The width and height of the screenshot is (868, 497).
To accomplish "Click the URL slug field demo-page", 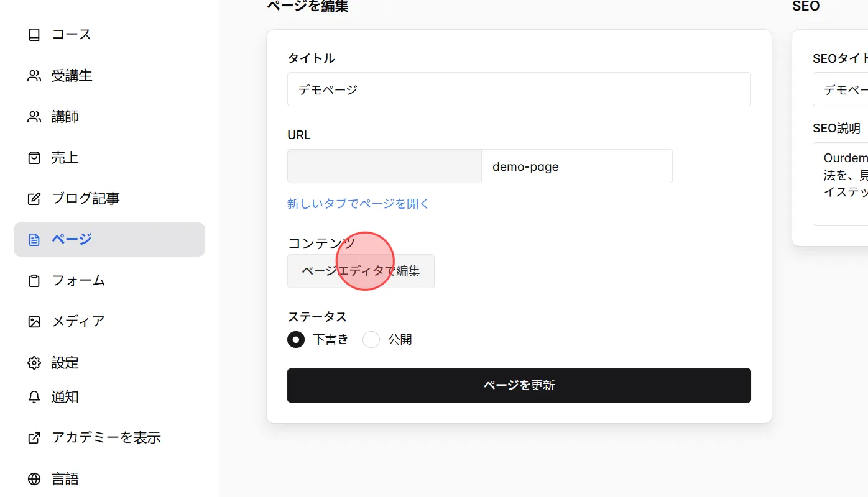I will 577,166.
